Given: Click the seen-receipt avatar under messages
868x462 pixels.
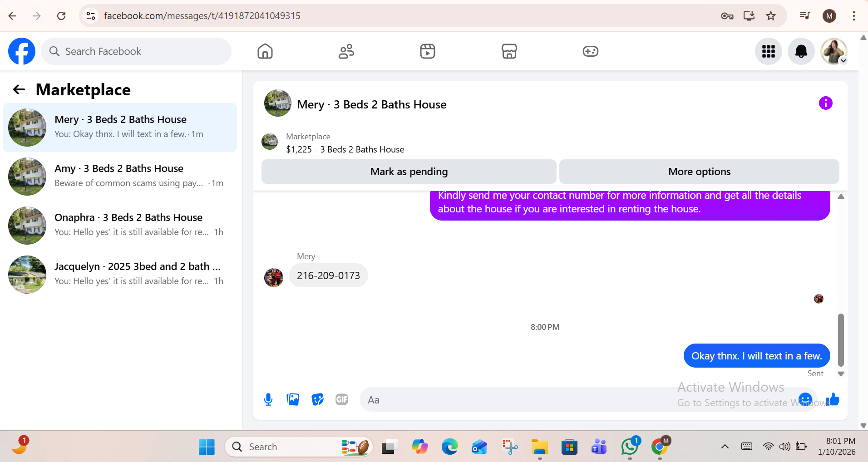Looking at the screenshot, I should pyautogui.click(x=819, y=299).
